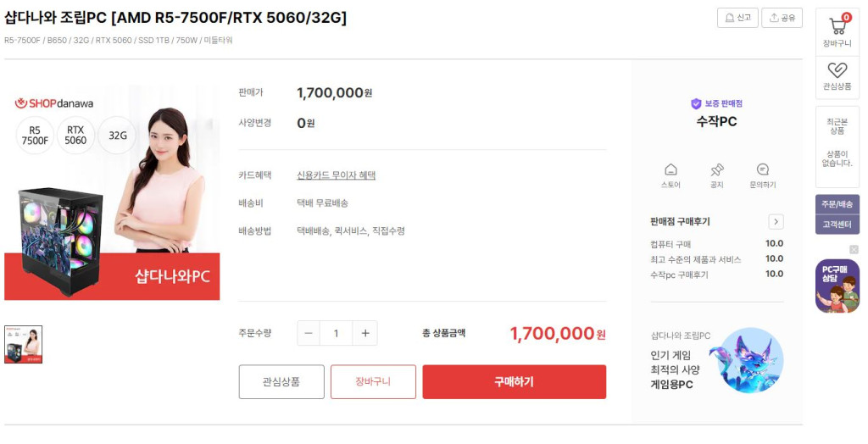Click the 신고 report button
The width and height of the screenshot is (868, 444).
(x=737, y=18)
